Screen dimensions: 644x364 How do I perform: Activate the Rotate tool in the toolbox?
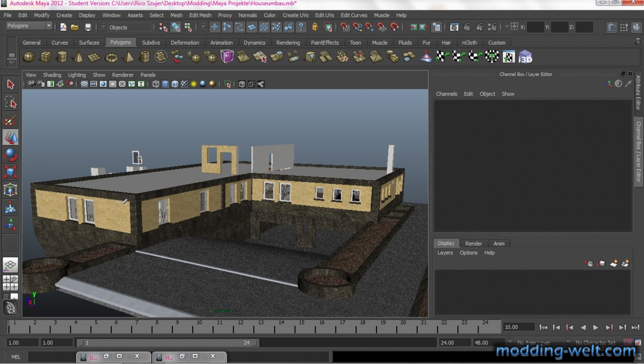point(10,155)
